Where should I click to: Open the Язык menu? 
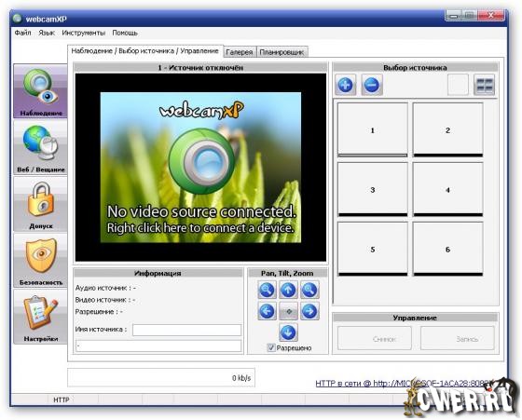[47, 33]
